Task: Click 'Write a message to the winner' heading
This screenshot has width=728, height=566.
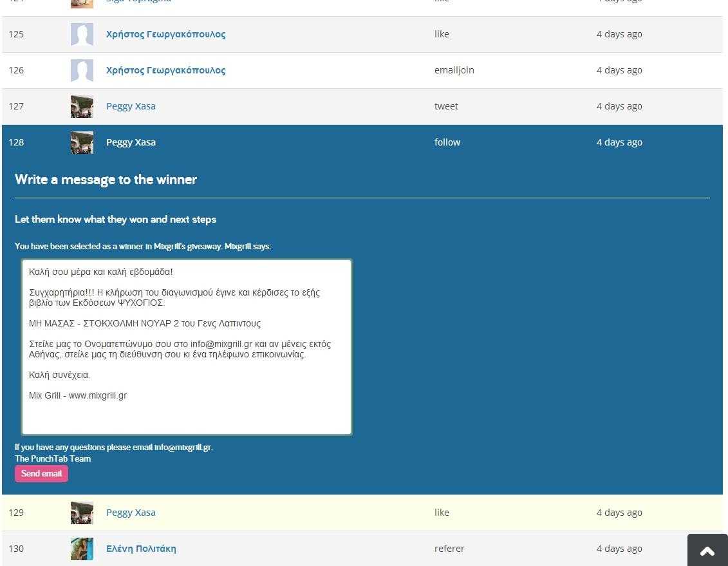Action: (106, 180)
